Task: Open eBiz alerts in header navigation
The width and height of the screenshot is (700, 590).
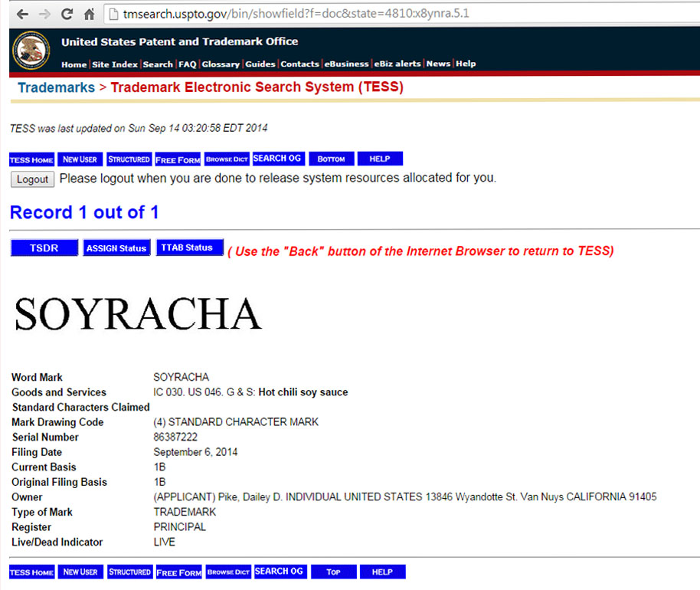Action: click(397, 64)
